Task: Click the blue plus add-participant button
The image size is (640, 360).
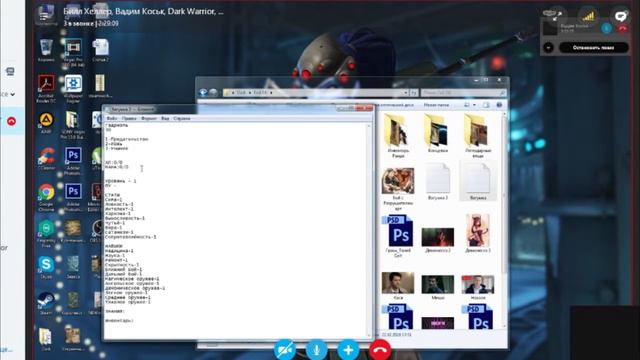Action: coord(348,350)
